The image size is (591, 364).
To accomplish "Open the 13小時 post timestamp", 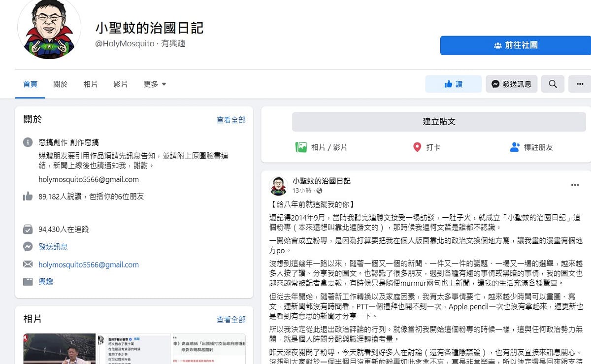I will pyautogui.click(x=302, y=191).
